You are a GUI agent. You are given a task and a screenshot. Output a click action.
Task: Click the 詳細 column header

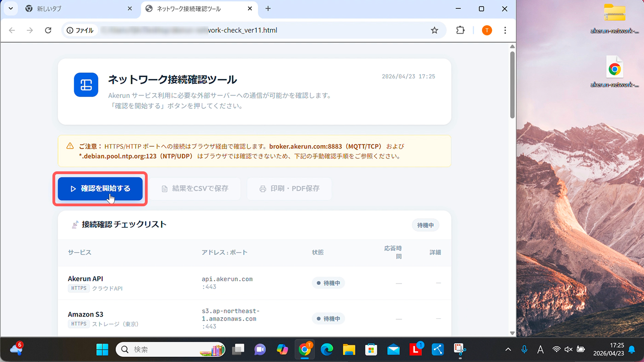pos(435,252)
